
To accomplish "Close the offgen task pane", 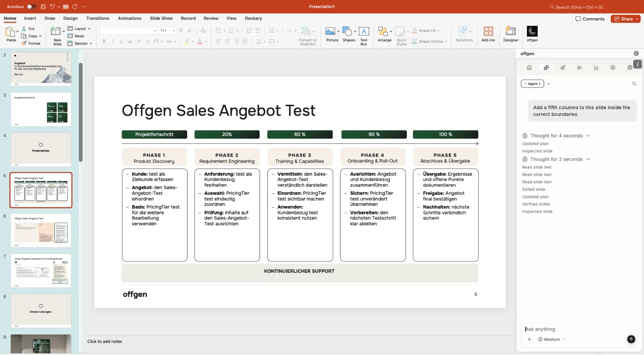I will (636, 54).
